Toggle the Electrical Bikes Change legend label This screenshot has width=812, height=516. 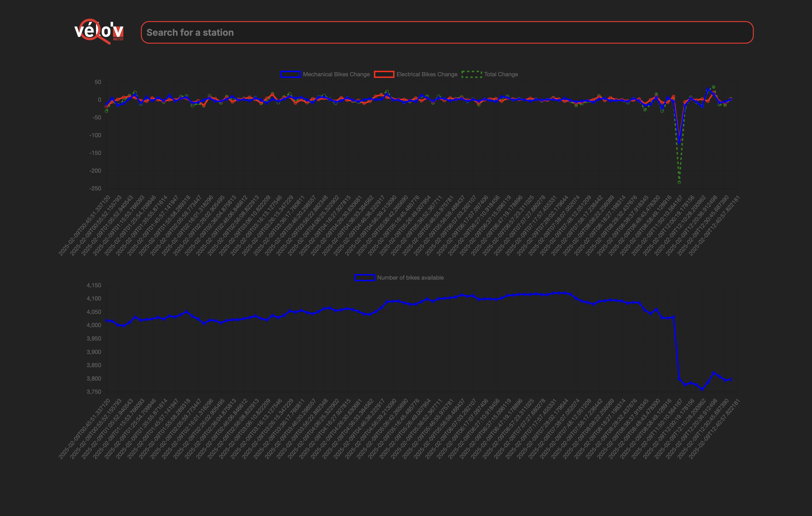click(x=427, y=75)
